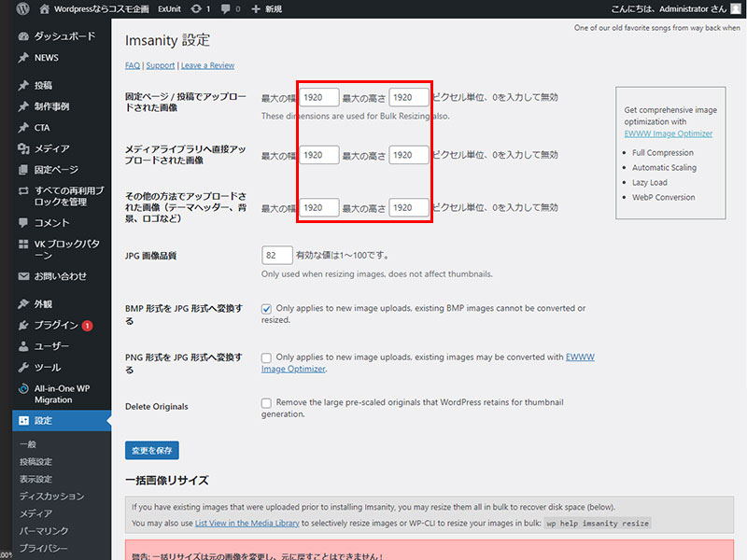Open the Leave a Review link

coord(207,65)
